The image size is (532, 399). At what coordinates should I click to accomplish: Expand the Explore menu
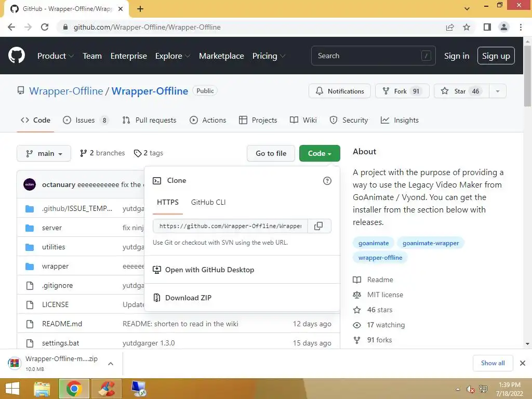[x=172, y=56]
